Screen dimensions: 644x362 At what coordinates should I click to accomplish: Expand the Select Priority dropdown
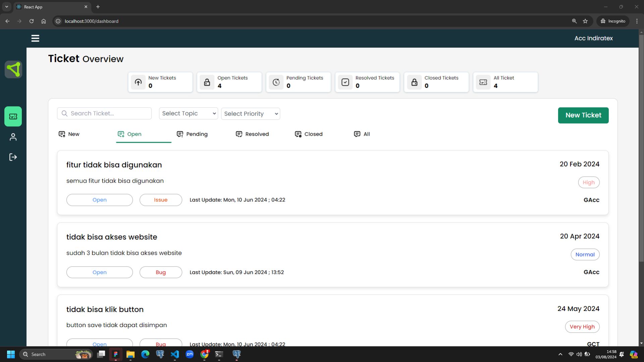pos(251,114)
